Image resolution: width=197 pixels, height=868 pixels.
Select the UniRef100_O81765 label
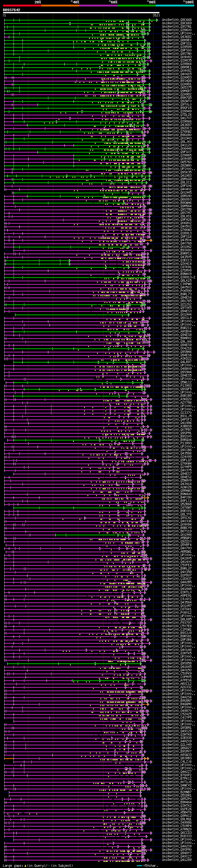(x=177, y=301)
